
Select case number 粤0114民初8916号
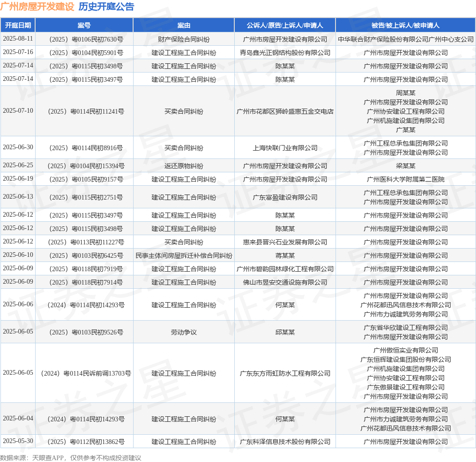(x=86, y=148)
